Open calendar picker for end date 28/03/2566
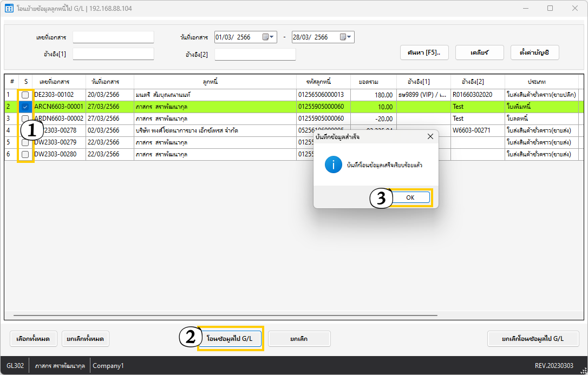Screen dimensions: 588x375 click(343, 37)
